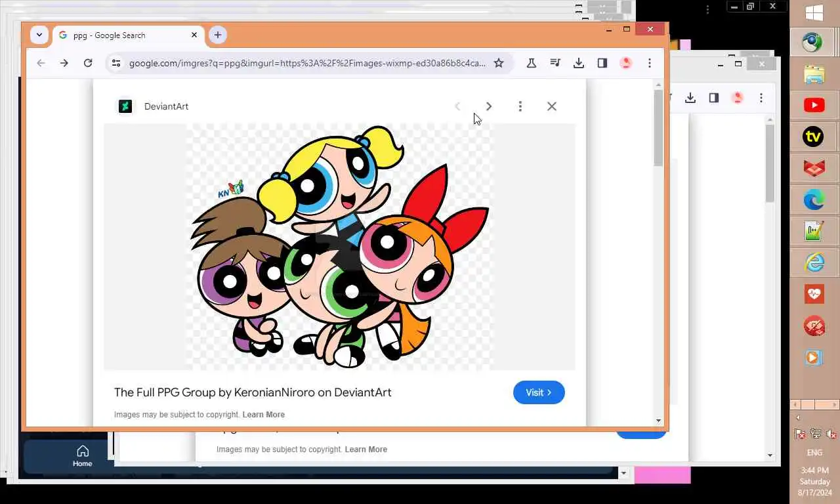The height and width of the screenshot is (504, 840).
Task: Open DeviantArt source name link
Action: 166,106
